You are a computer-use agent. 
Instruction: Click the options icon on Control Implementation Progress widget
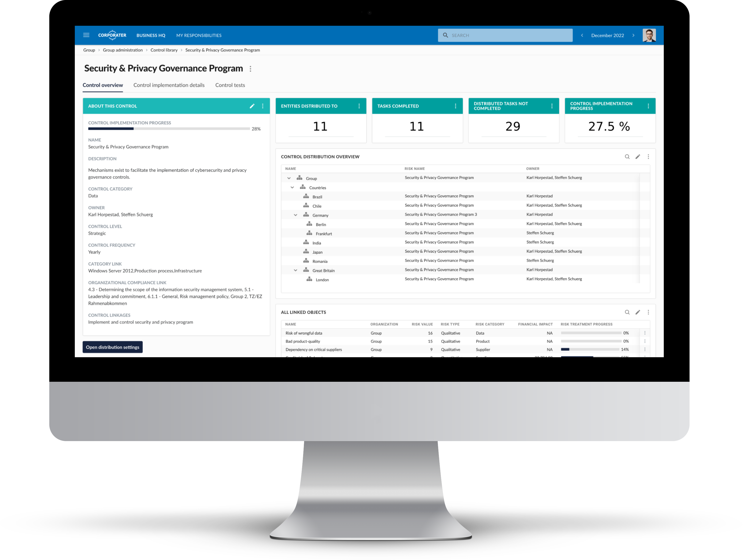647,106
